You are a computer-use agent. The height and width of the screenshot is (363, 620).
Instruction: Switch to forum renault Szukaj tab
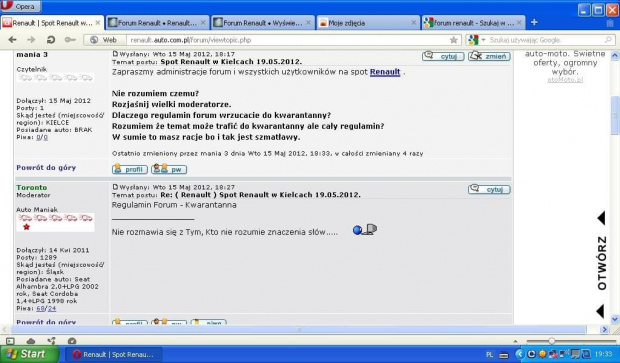473,23
